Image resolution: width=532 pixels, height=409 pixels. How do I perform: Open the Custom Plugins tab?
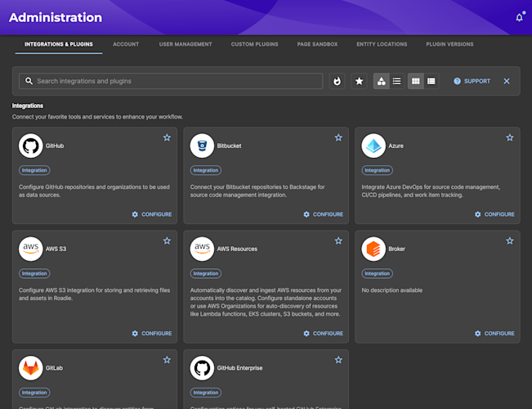(254, 44)
